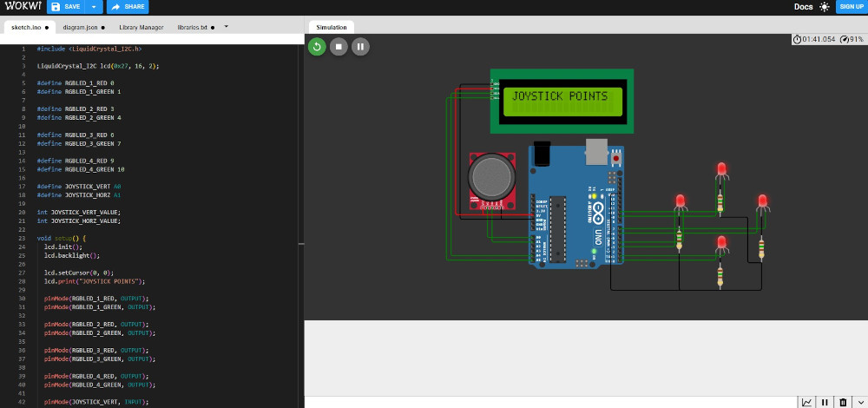The height and width of the screenshot is (408, 868).
Task: Click the SIGN UP button
Action: [x=852, y=7]
